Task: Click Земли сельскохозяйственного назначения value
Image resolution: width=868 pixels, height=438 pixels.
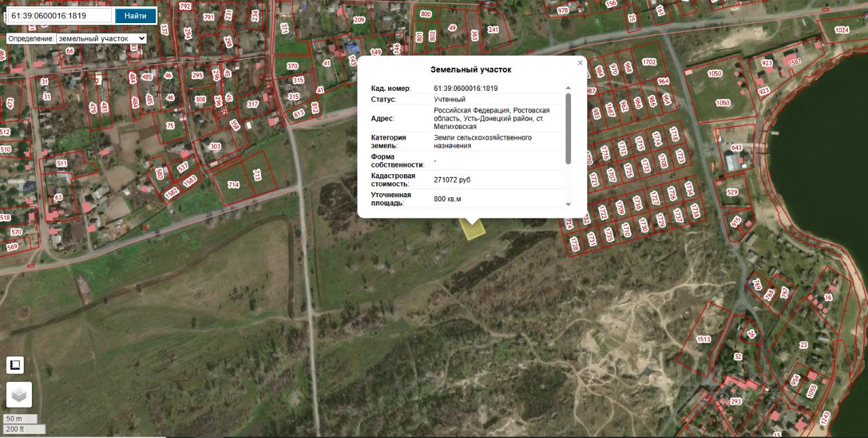Action: pos(483,142)
